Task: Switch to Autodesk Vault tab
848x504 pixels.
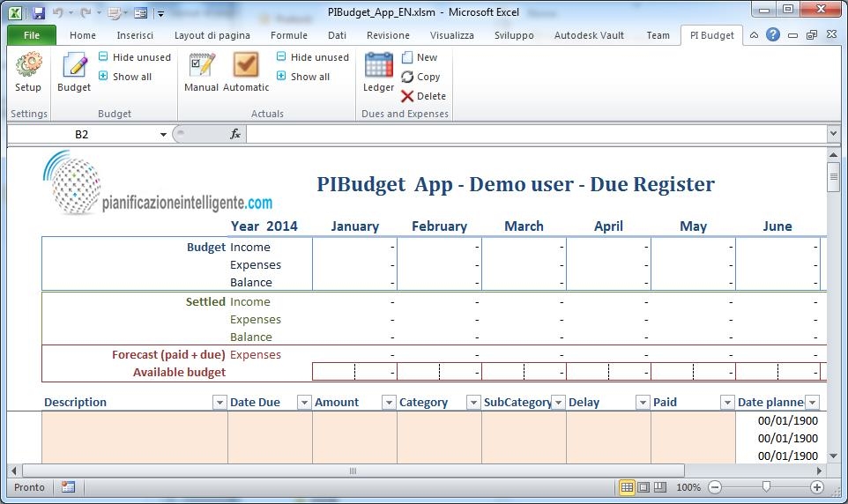Action: click(x=589, y=35)
